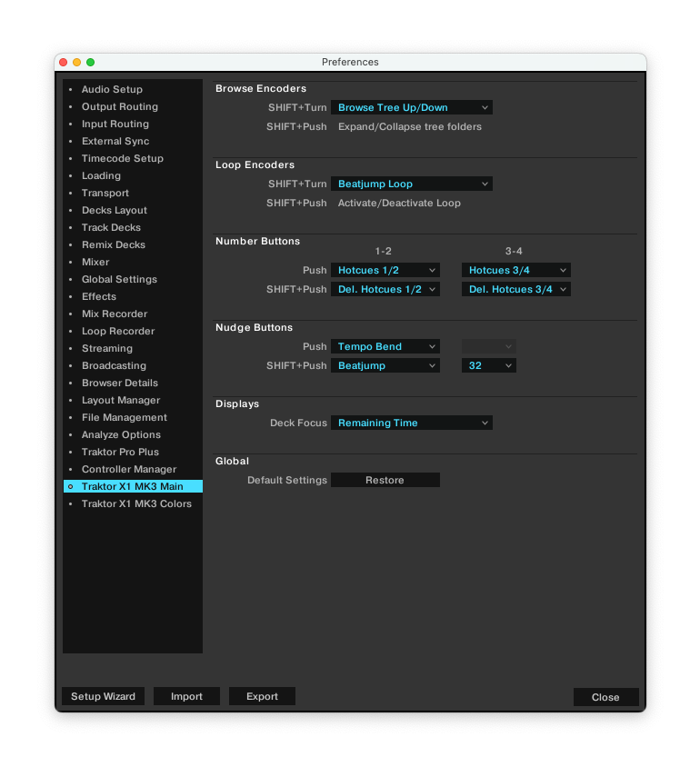Open Deck Focus Remaining Time dropdown
Screen dimensions: 700x767
411,423
